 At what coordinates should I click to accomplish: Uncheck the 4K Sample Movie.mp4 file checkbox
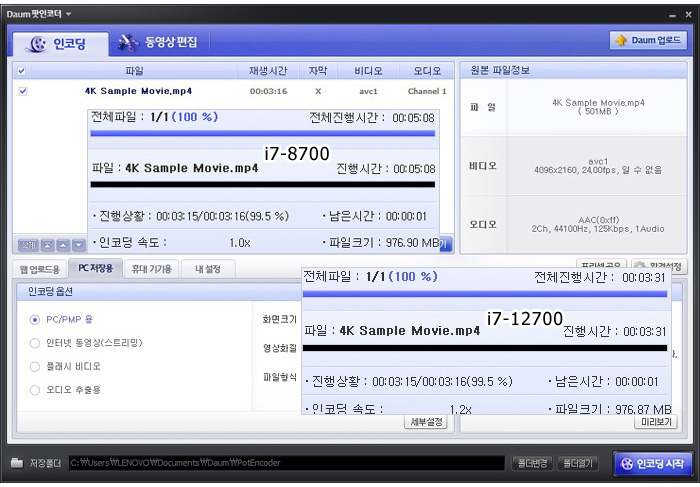[x=23, y=91]
